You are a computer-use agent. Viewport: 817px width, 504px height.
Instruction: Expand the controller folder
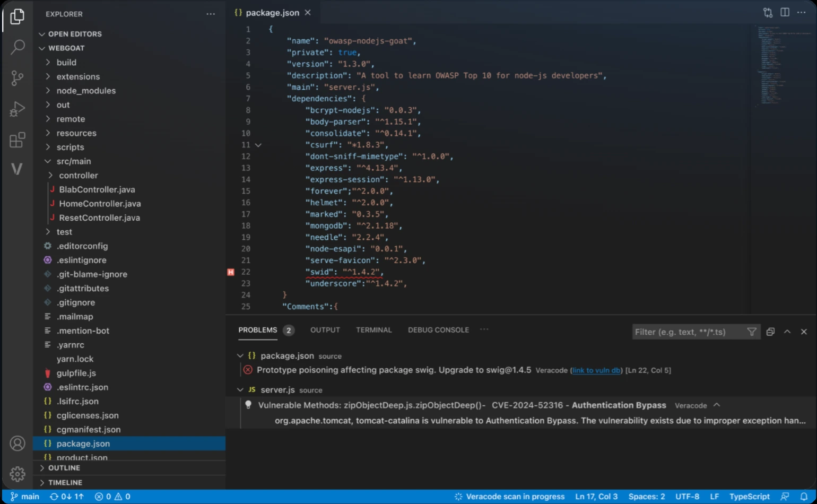50,175
